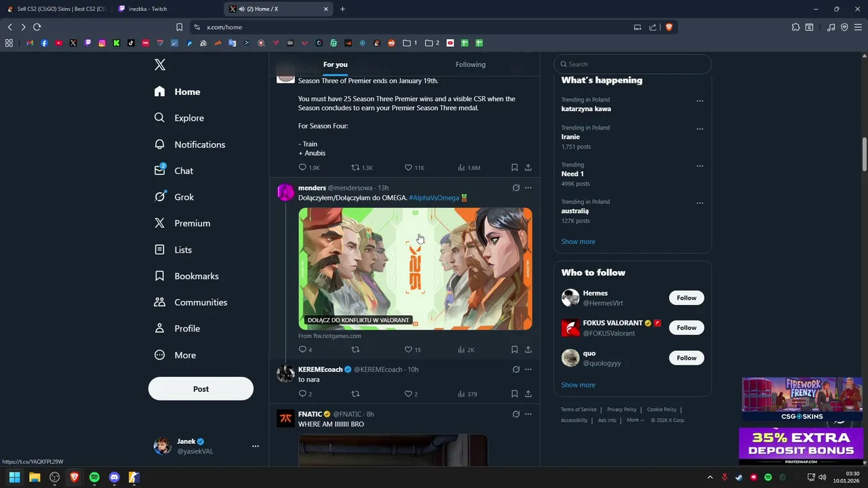Open options for katarzyna kawa trend

pyautogui.click(x=700, y=101)
